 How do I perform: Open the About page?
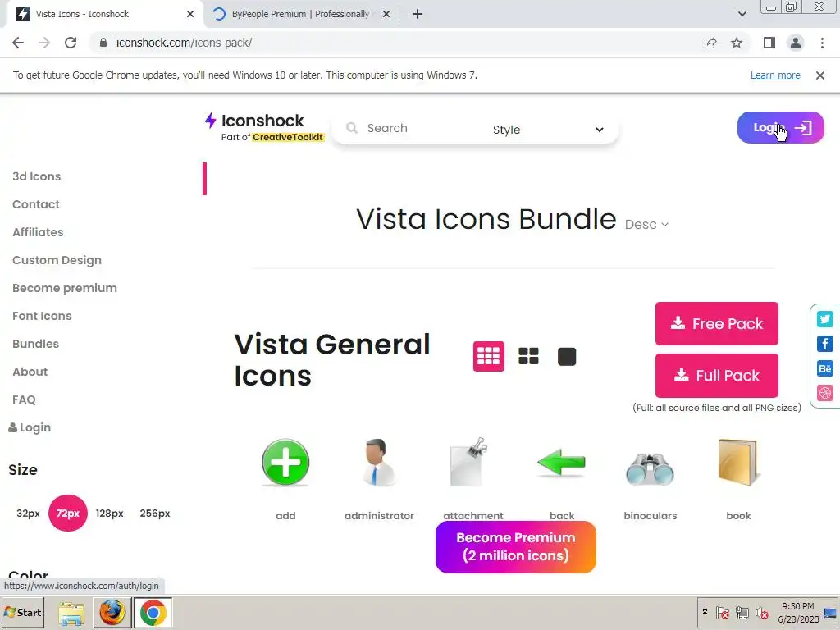point(30,372)
